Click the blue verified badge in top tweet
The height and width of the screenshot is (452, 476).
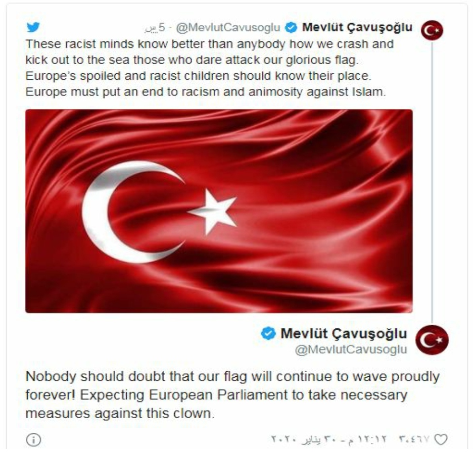[x=291, y=28]
